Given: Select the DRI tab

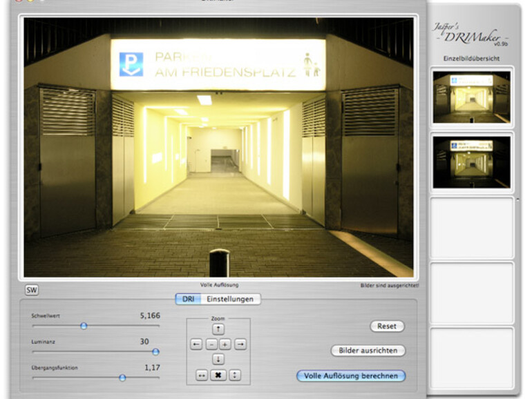Looking at the screenshot, I should coord(187,299).
